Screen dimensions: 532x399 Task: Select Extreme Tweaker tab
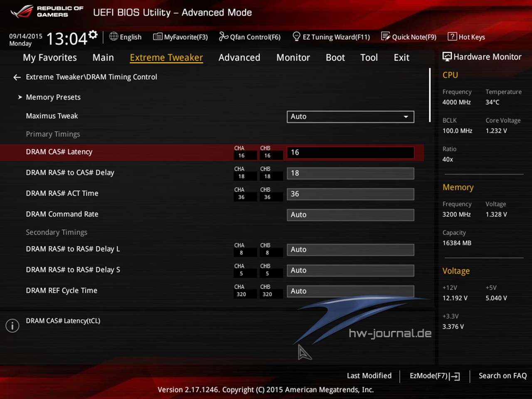tap(166, 57)
